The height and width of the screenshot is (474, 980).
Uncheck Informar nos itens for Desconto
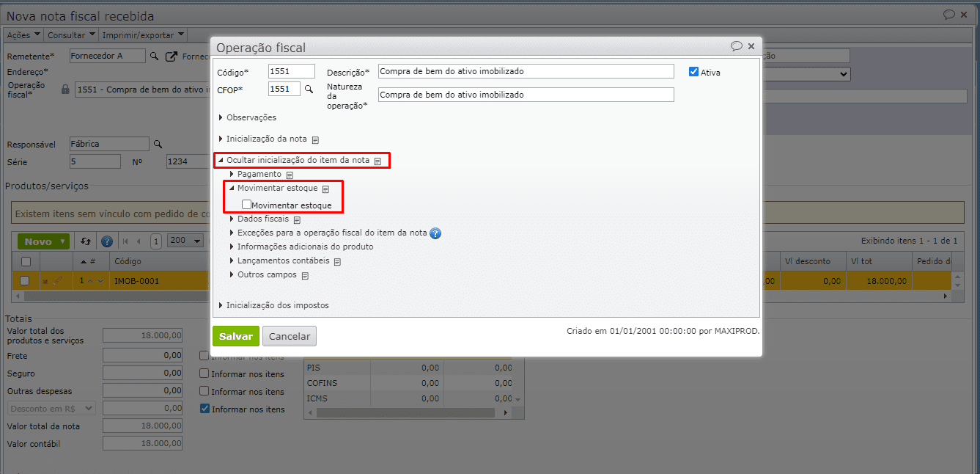[x=205, y=409]
